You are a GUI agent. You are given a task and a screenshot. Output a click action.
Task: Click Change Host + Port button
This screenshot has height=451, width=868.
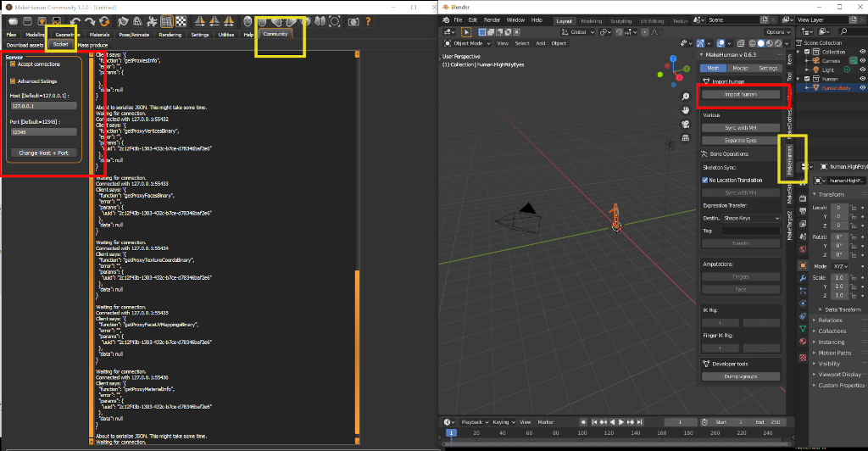click(x=44, y=153)
